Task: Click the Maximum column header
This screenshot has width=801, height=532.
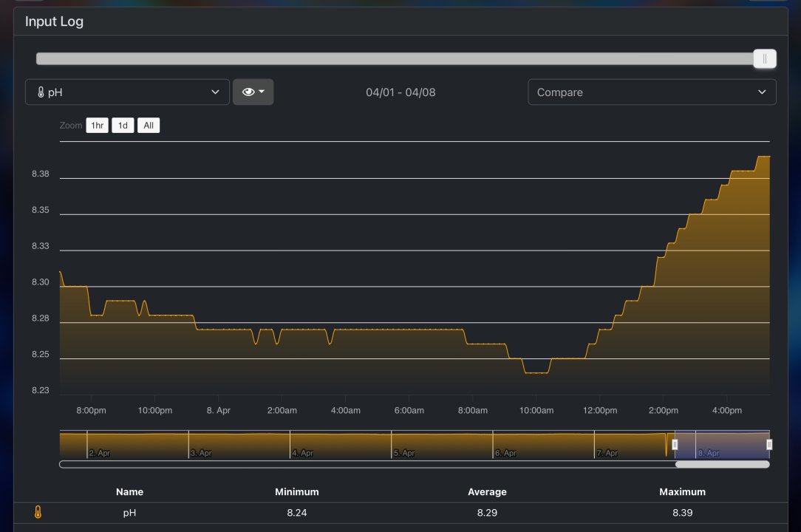Action: (682, 491)
